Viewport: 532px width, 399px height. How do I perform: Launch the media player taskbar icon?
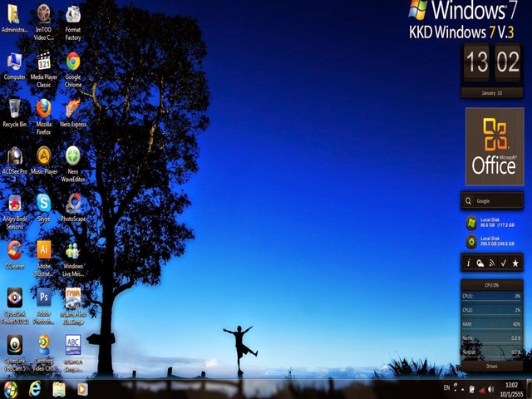82,389
